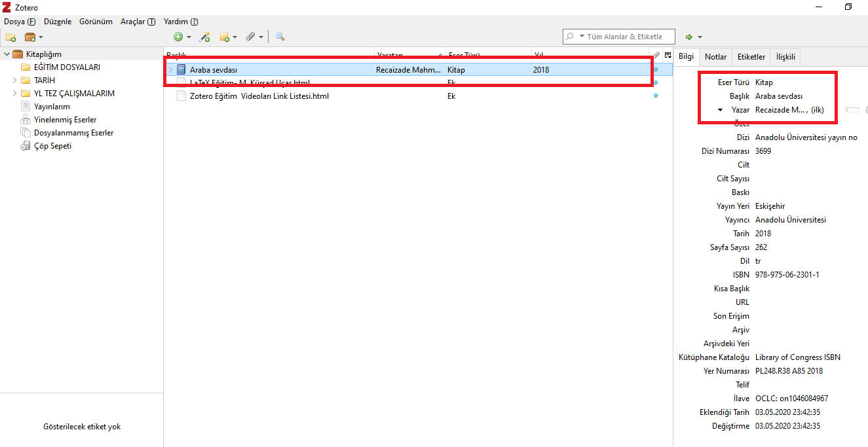Collapse the Kitaplığım tree node
This screenshot has width=868, height=447.
click(x=7, y=54)
